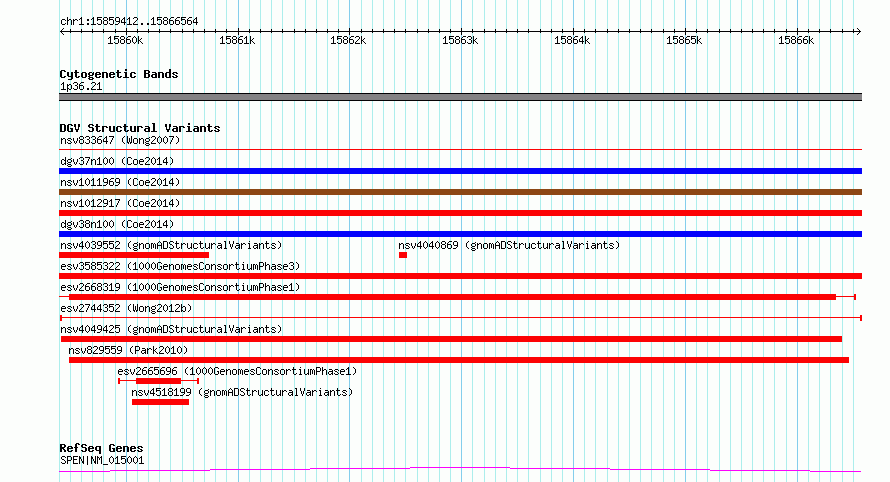The height and width of the screenshot is (482, 890).
Task: Click the 15862k ruler mark
Action: (348, 40)
